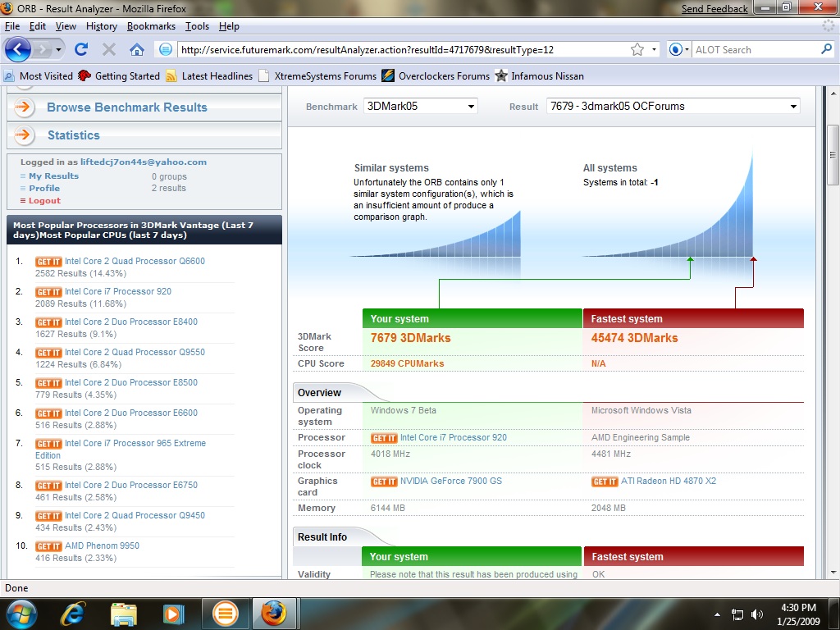Click GET IT badge for Core 2 Duo E6750
The height and width of the screenshot is (630, 840).
[48, 486]
